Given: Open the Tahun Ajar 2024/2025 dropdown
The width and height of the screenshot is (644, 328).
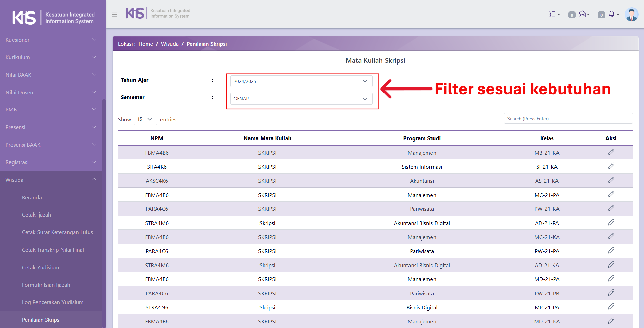Looking at the screenshot, I should [x=301, y=81].
